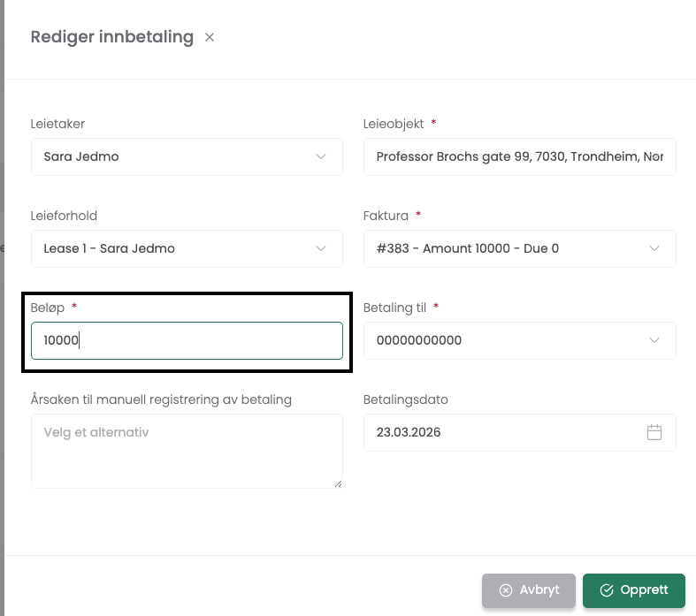Viewport: 696px width, 616px height.
Task: Click the checkmark icon on Opprett
Action: click(607, 590)
